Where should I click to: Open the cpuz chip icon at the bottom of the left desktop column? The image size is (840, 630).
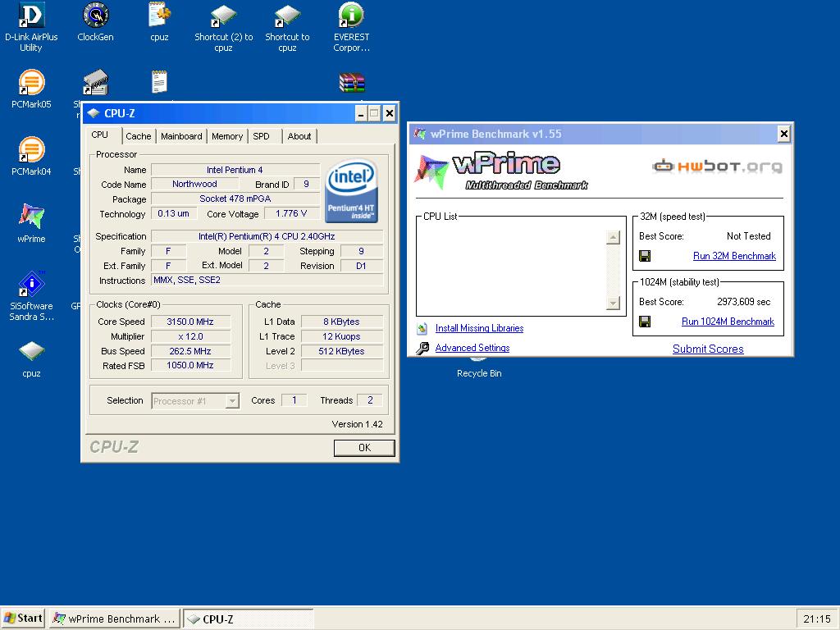tap(31, 352)
